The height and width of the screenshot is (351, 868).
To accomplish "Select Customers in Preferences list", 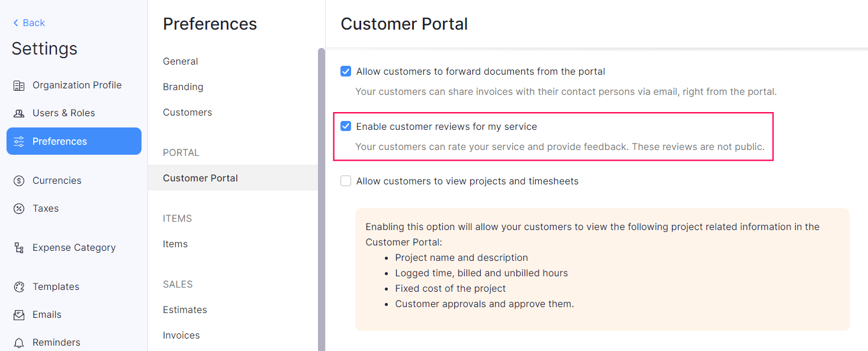I will 187,113.
